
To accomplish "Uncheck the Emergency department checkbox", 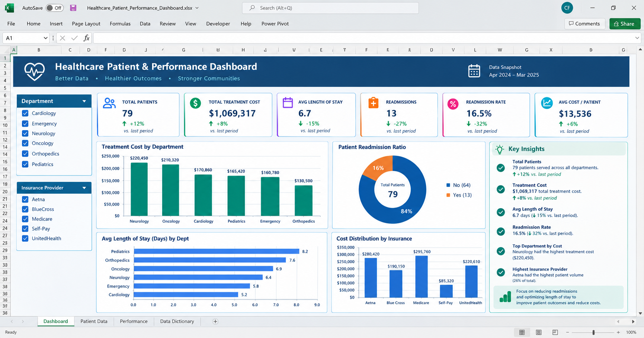I will pyautogui.click(x=25, y=123).
